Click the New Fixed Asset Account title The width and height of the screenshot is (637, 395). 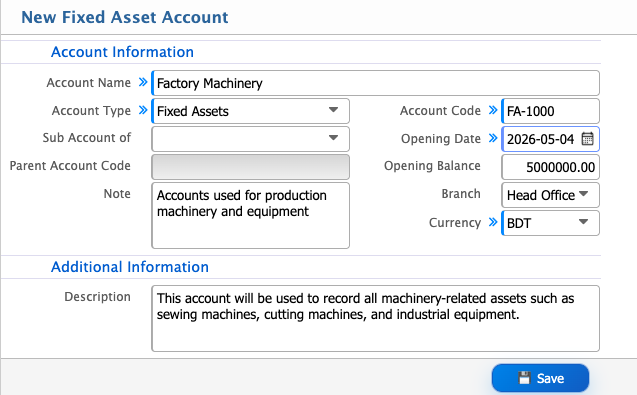tap(125, 17)
